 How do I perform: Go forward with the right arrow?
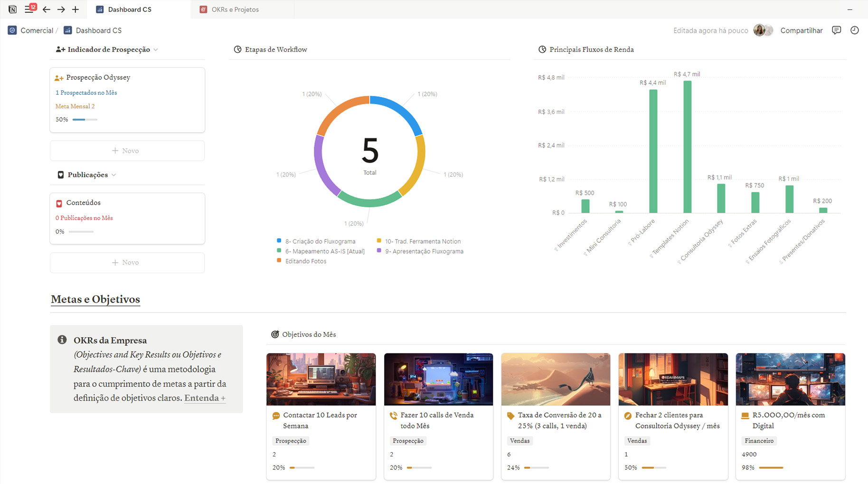point(61,9)
